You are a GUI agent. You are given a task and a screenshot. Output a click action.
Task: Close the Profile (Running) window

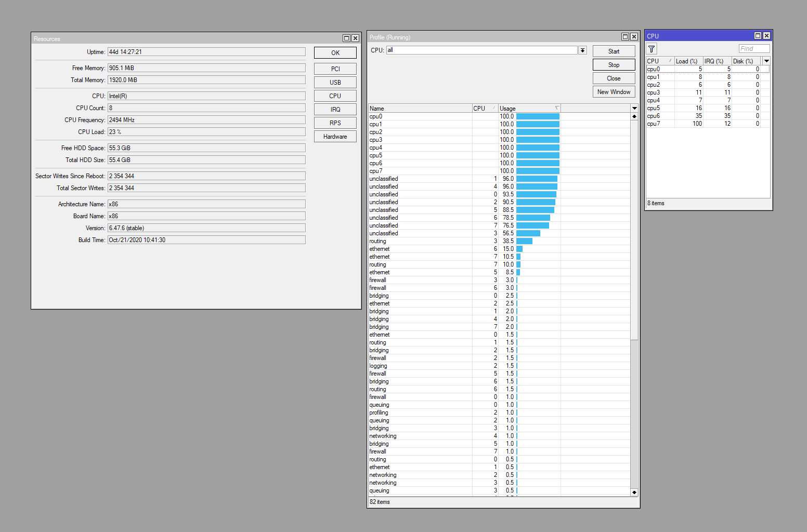pyautogui.click(x=634, y=37)
